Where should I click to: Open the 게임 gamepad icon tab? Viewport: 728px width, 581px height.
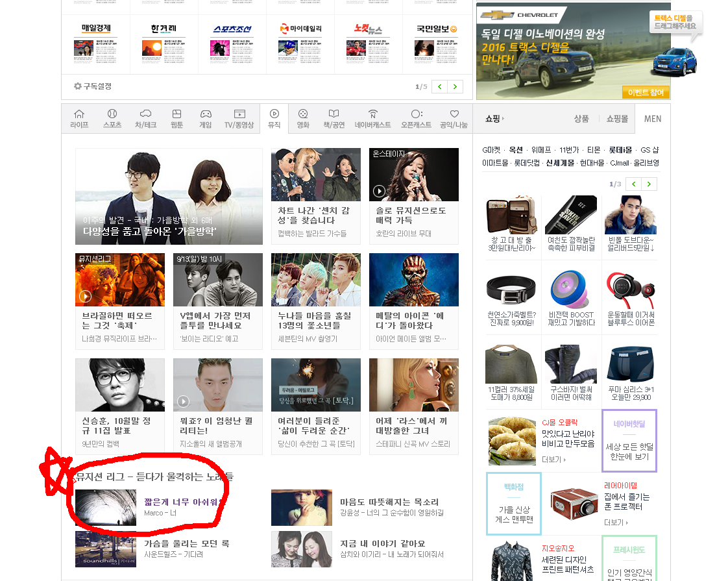205,119
